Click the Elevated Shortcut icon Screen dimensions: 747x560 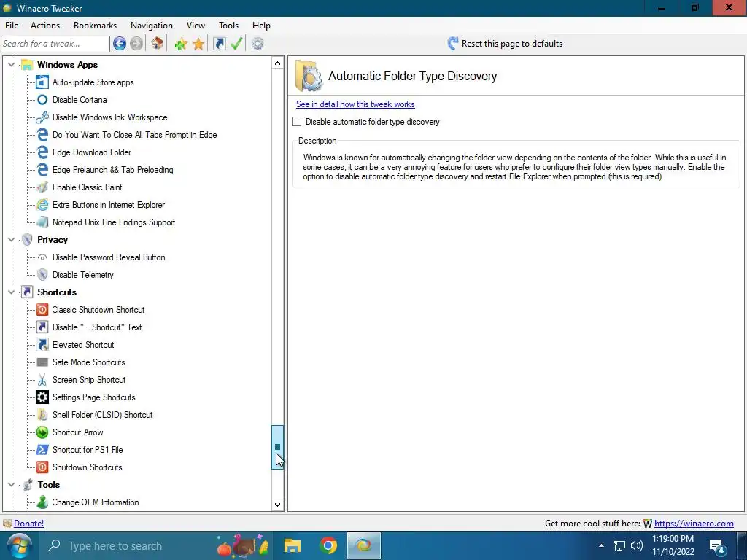(42, 345)
